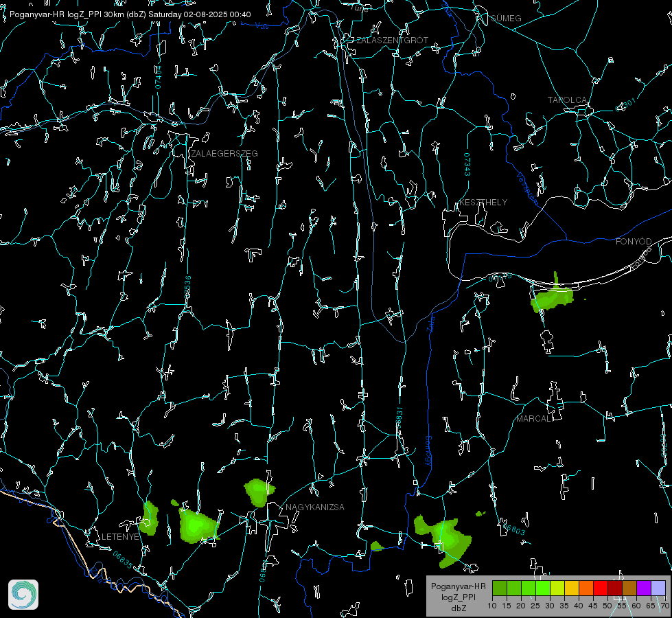The image size is (672, 618).
Task: Click the 15–20 dBZ green legend swatch
Action: coord(514,588)
